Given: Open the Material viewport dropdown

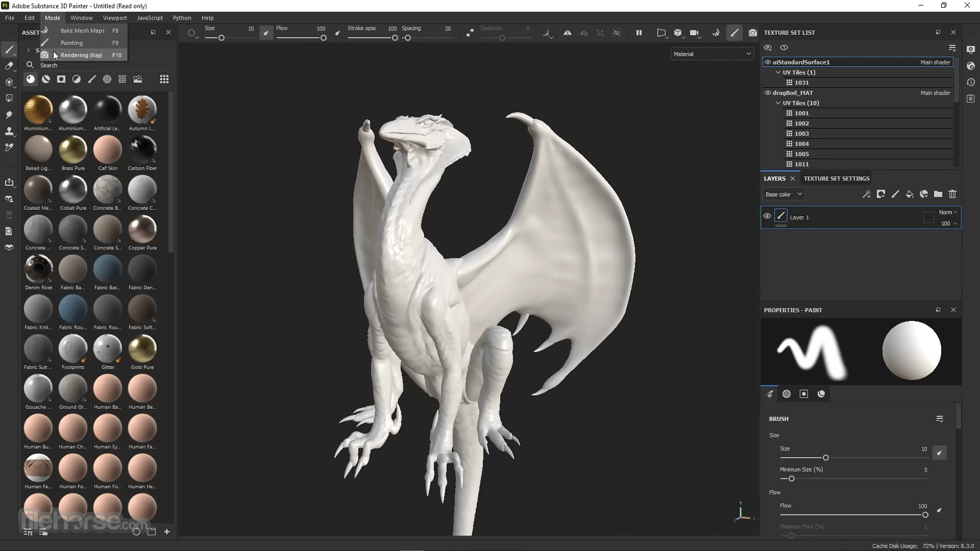Looking at the screenshot, I should [712, 54].
